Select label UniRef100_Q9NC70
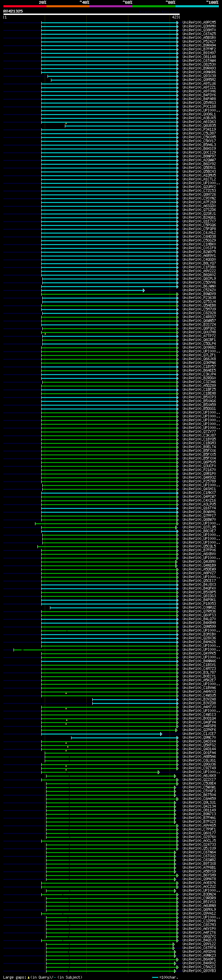The width and height of the screenshot is (222, 980). pos(199,738)
